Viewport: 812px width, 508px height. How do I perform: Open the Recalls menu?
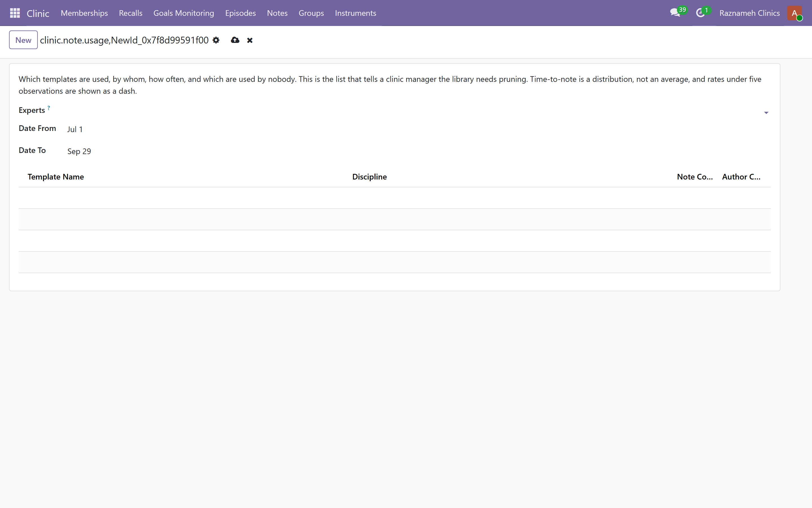click(131, 13)
